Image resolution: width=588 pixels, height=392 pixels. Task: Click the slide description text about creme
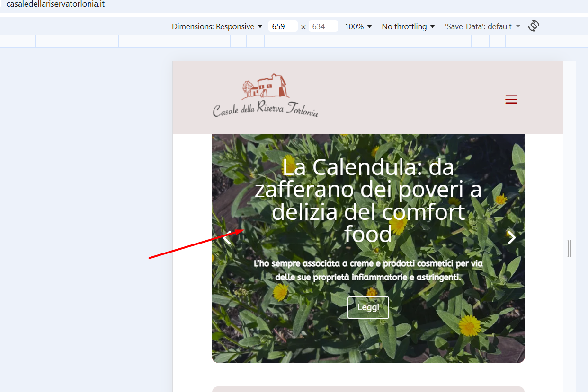click(x=368, y=270)
